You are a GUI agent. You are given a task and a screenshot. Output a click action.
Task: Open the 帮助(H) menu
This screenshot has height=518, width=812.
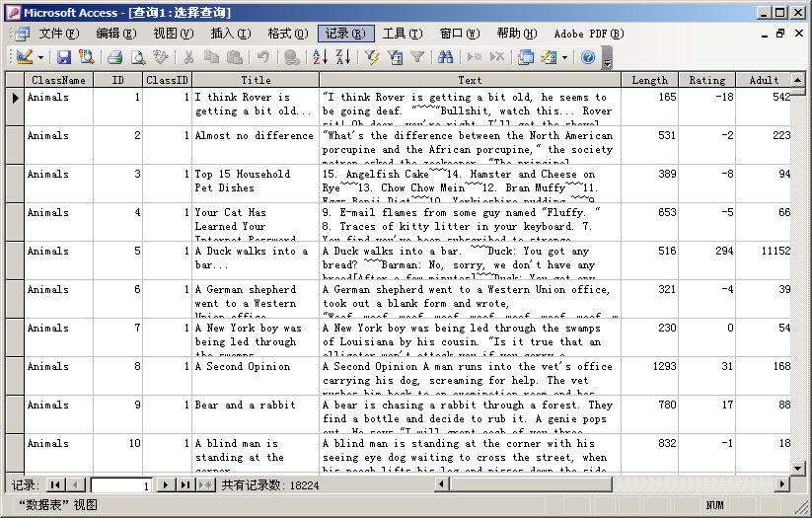(517, 34)
